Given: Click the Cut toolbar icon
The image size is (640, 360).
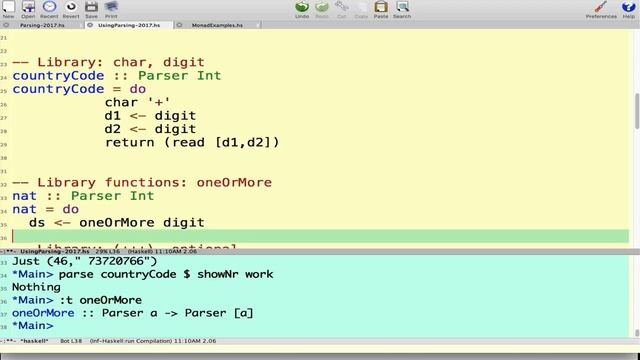Looking at the screenshot, I should coord(342,9).
